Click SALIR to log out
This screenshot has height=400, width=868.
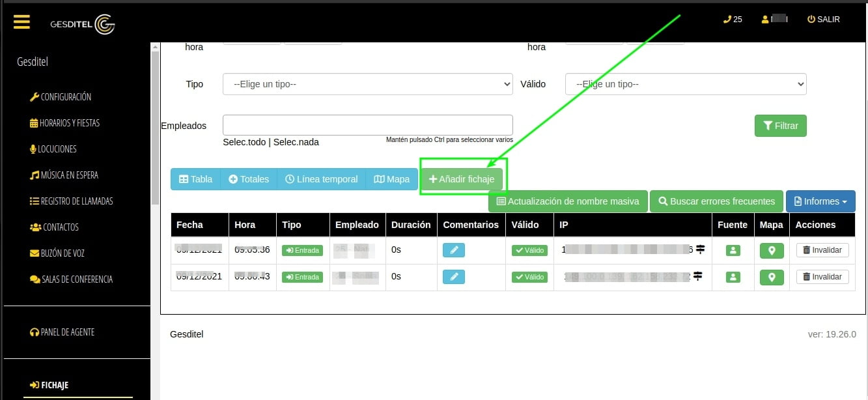pyautogui.click(x=823, y=20)
